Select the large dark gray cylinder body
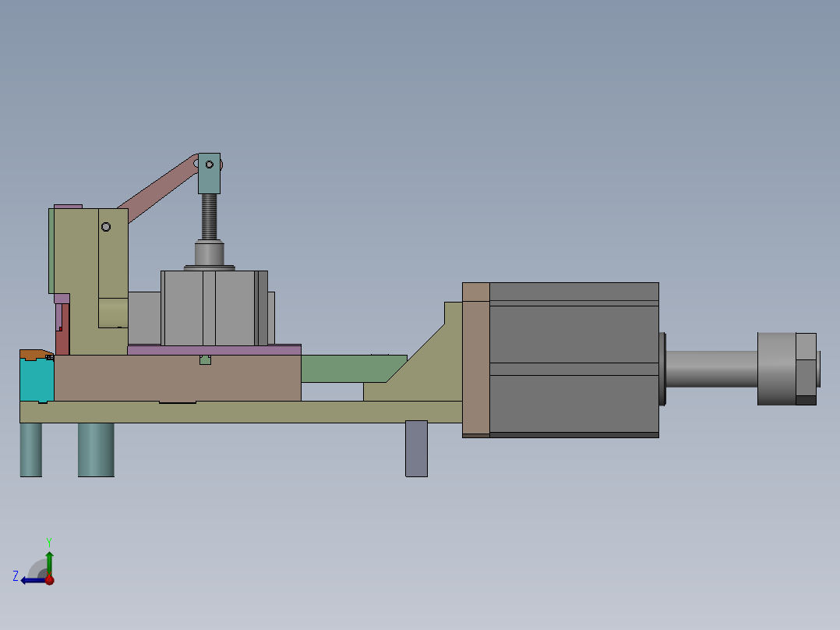This screenshot has height=630, width=840. 574,359
